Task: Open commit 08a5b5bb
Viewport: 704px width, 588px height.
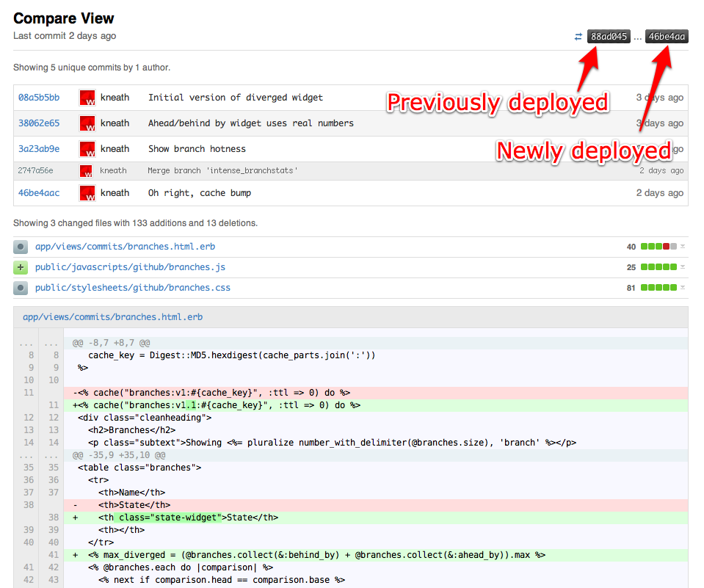Action: [x=39, y=98]
